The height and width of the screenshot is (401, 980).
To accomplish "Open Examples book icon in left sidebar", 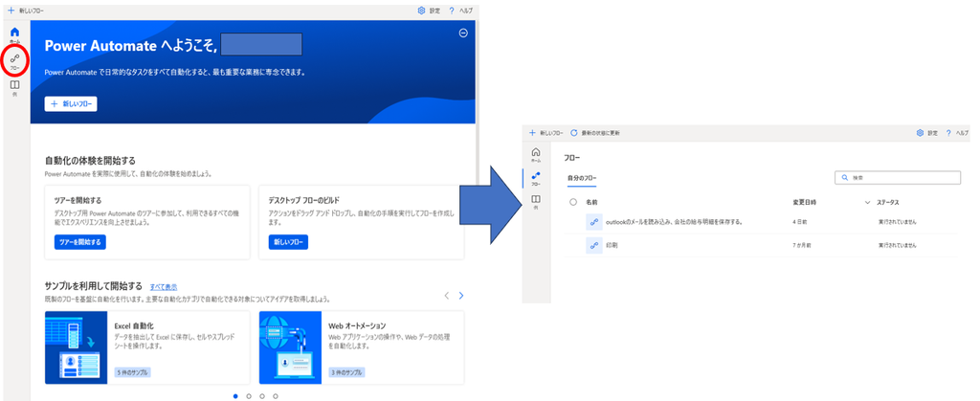I will tap(15, 87).
